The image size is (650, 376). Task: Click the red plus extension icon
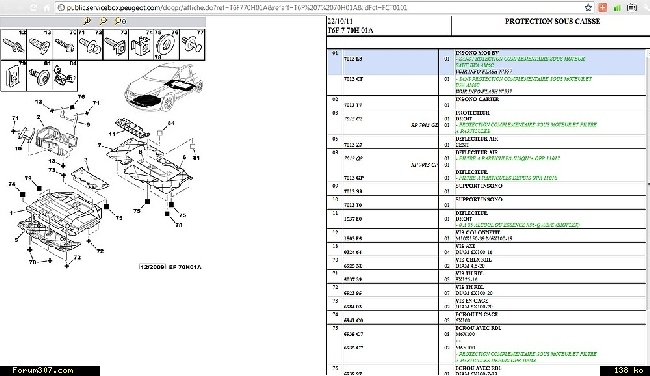coord(602,7)
